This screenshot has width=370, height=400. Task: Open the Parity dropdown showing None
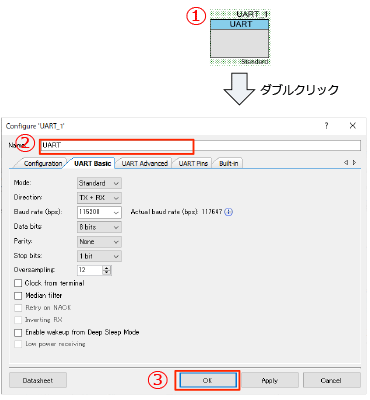pos(99,242)
